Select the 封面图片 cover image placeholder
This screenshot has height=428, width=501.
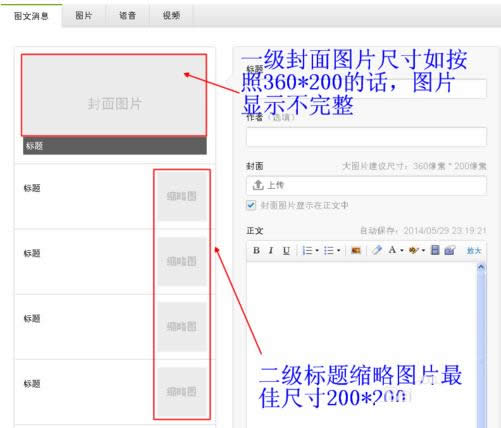(114, 95)
